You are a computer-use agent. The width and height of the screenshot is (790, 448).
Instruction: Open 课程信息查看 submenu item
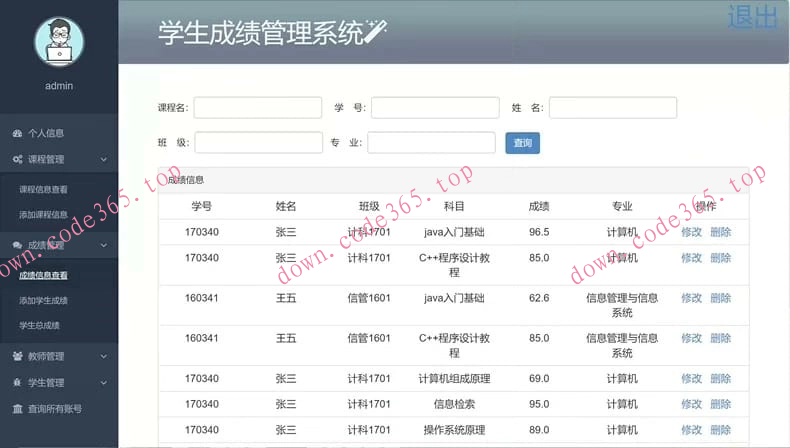point(43,189)
